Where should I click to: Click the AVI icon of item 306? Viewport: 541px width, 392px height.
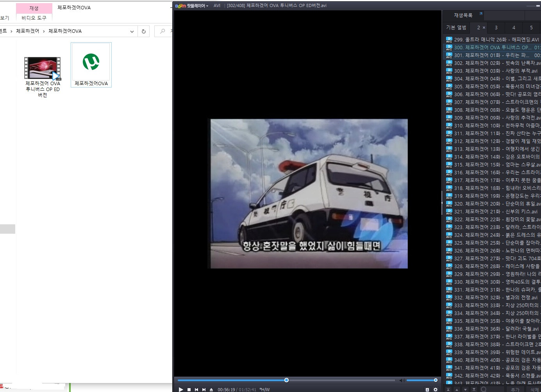click(449, 94)
